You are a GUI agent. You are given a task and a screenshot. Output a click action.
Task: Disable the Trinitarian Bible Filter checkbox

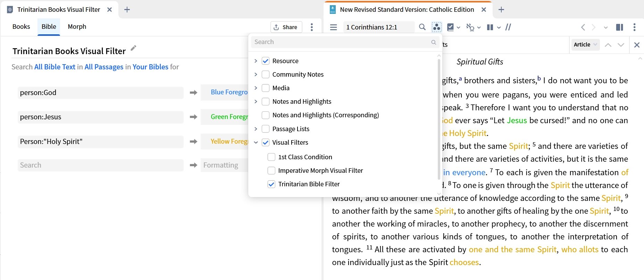271,184
